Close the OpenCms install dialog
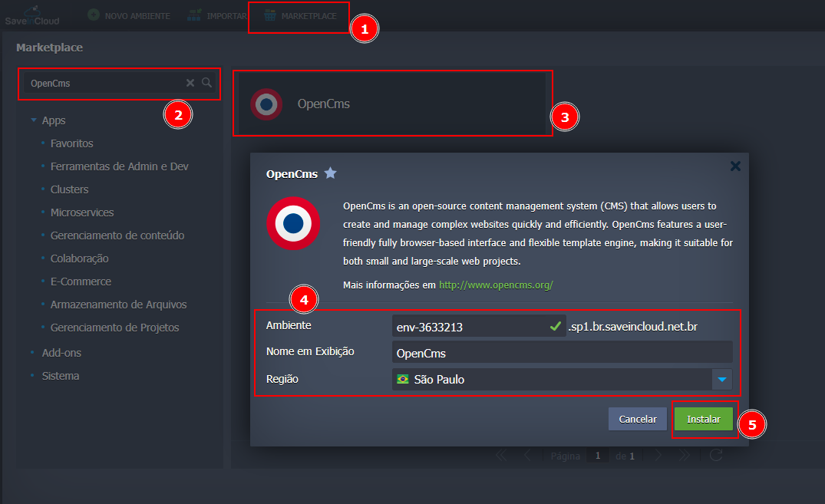 coord(735,166)
